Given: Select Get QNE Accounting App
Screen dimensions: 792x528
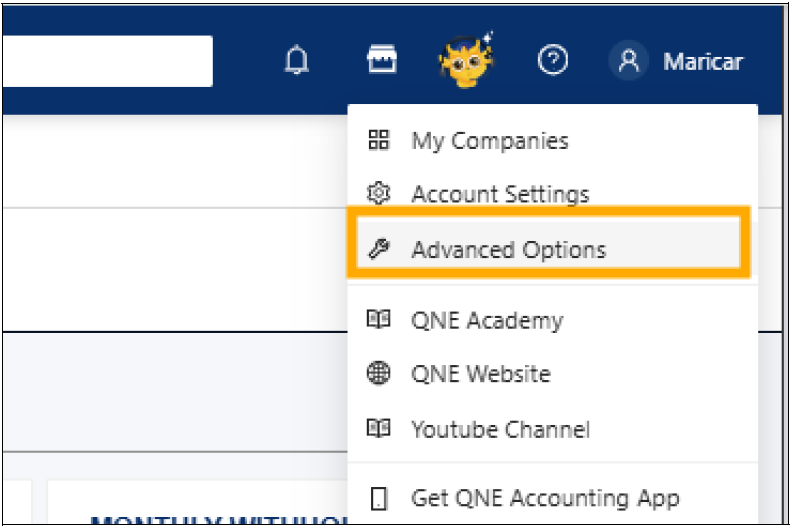Looking at the screenshot, I should [x=553, y=498].
